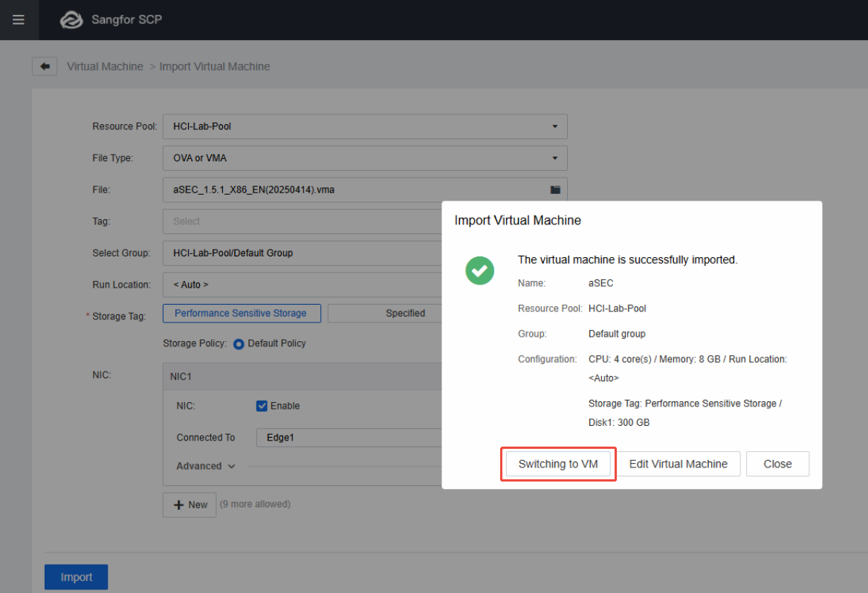Click the Edit Virtual Machine button
The image size is (868, 593).
pos(678,464)
